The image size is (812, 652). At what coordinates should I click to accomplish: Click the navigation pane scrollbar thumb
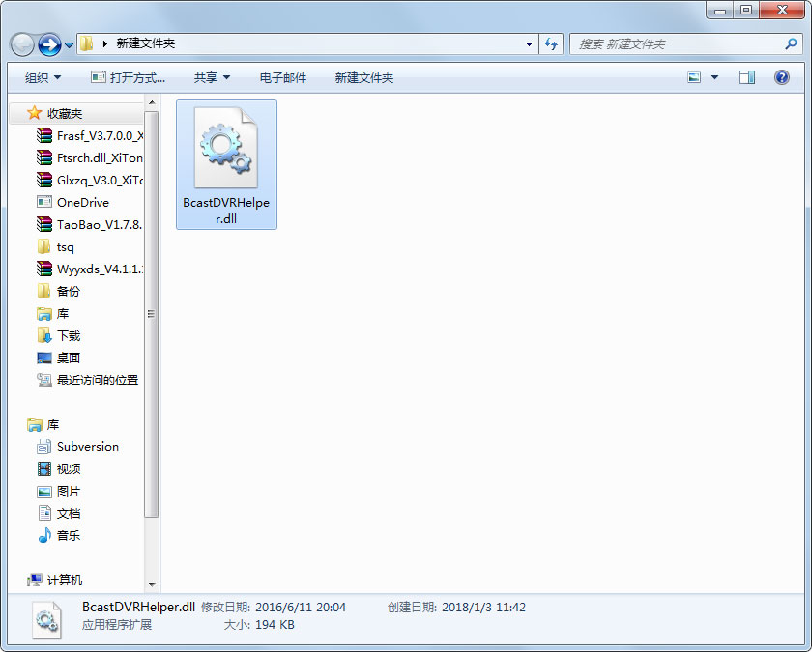152,314
